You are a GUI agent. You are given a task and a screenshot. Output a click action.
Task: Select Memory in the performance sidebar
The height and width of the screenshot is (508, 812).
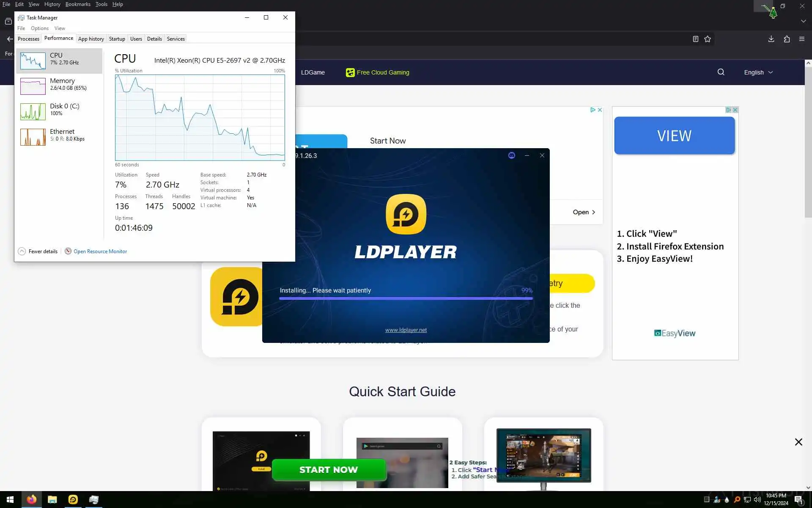point(59,84)
